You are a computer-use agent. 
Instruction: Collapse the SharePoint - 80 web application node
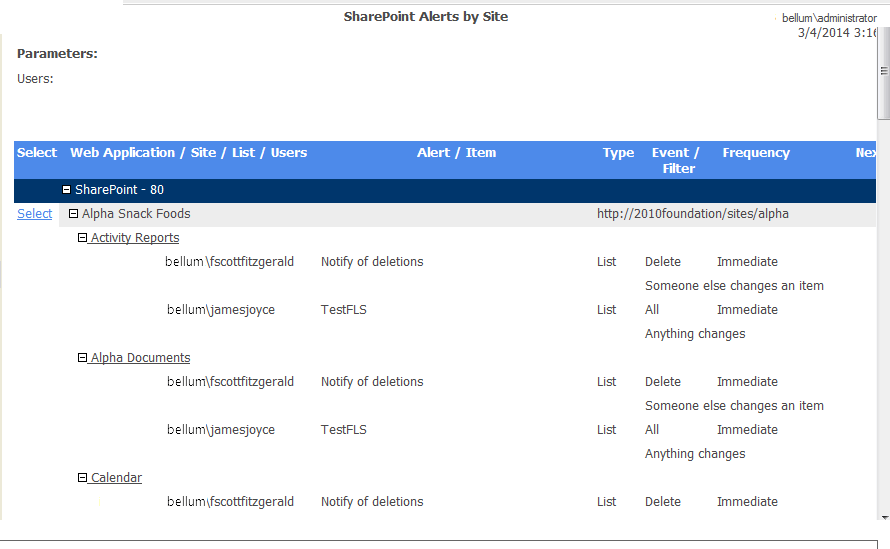[66, 190]
